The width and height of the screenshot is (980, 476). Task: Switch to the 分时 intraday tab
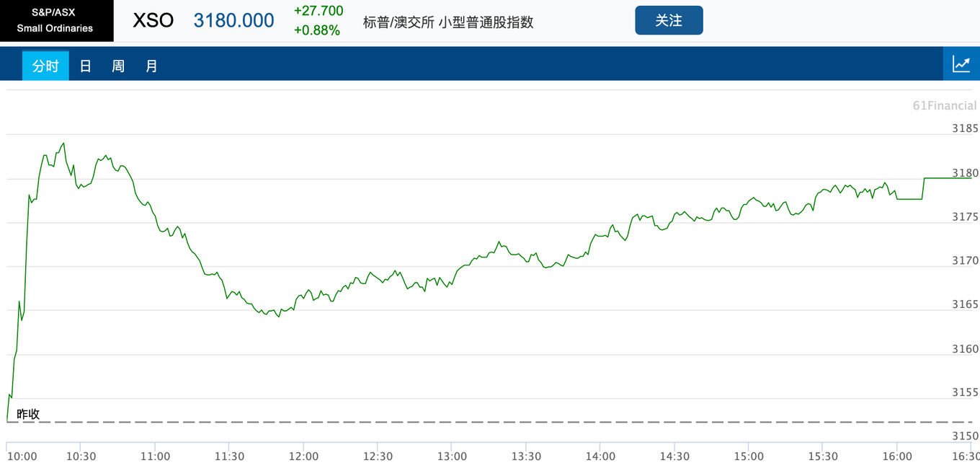45,66
